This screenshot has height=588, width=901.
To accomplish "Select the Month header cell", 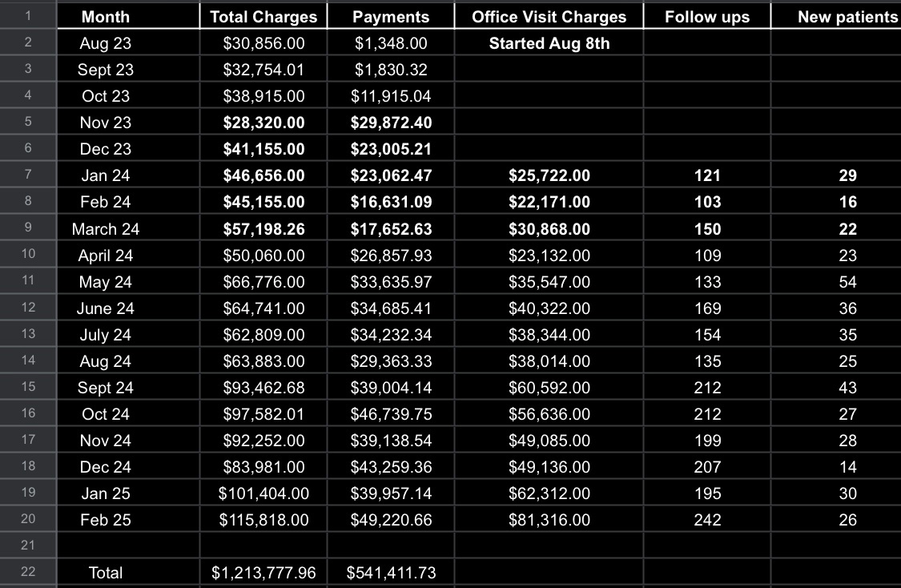I will click(106, 17).
